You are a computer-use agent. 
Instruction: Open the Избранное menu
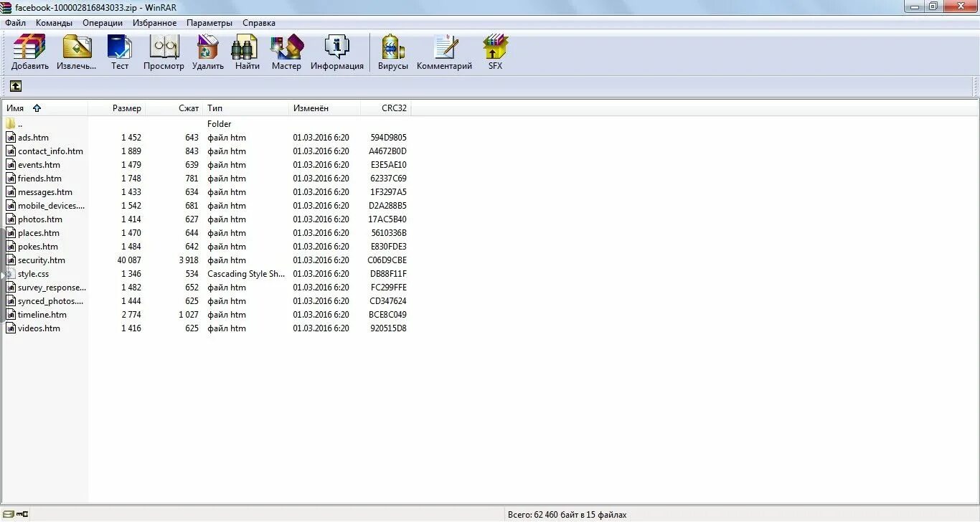[154, 23]
